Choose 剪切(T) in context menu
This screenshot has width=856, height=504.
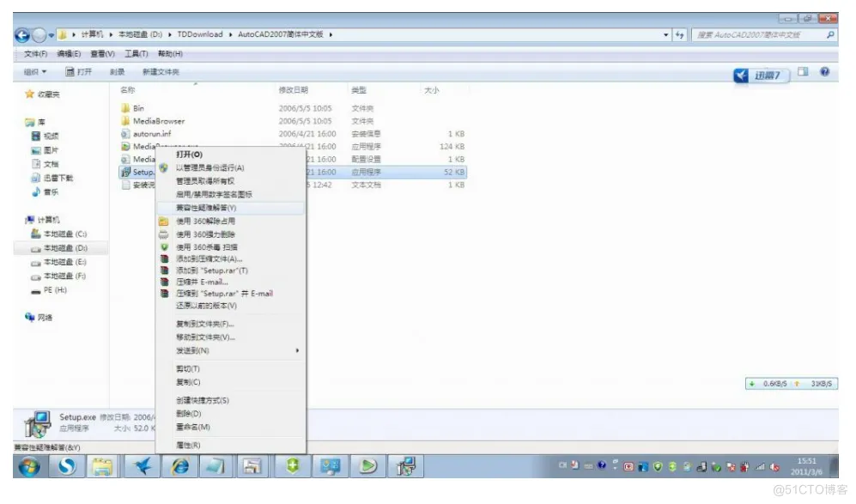click(188, 368)
